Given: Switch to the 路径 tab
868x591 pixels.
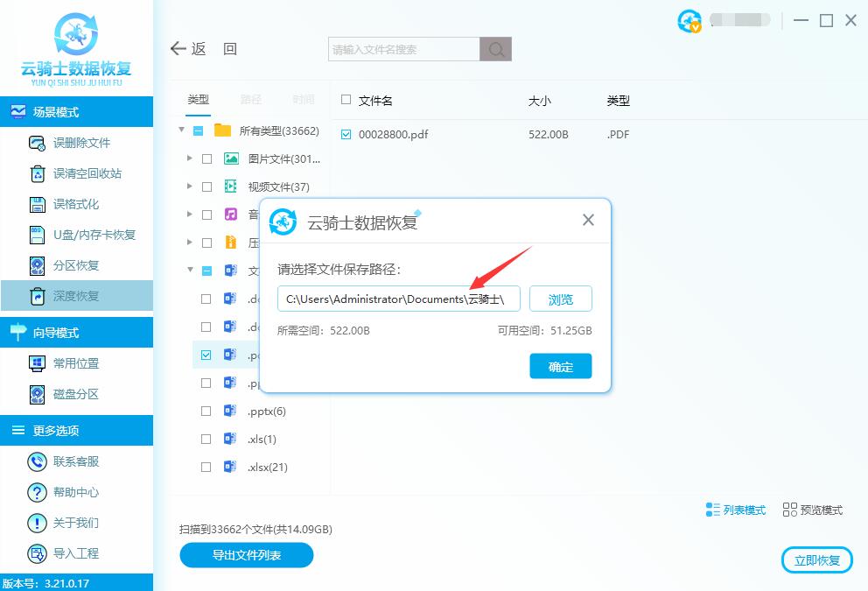Looking at the screenshot, I should (x=251, y=100).
